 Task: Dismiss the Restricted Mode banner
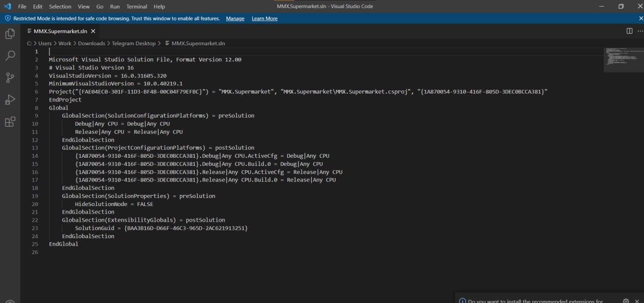coord(641,19)
